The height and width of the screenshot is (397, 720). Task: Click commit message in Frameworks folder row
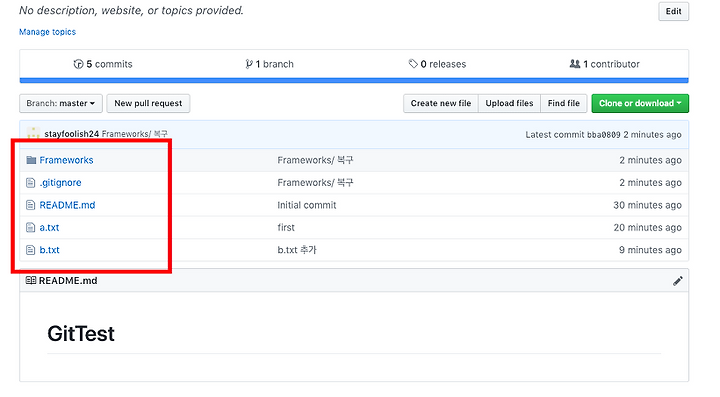click(x=315, y=160)
